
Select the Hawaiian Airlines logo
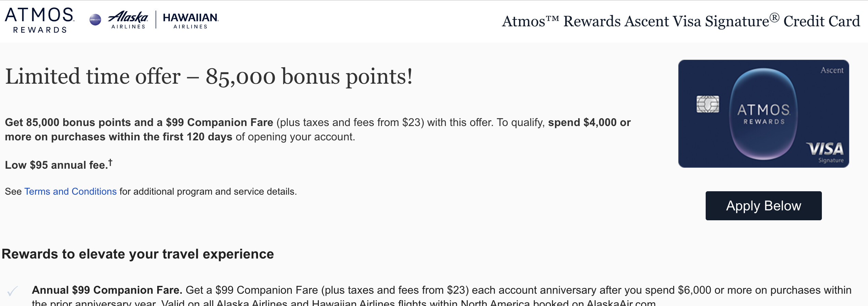coord(190,20)
